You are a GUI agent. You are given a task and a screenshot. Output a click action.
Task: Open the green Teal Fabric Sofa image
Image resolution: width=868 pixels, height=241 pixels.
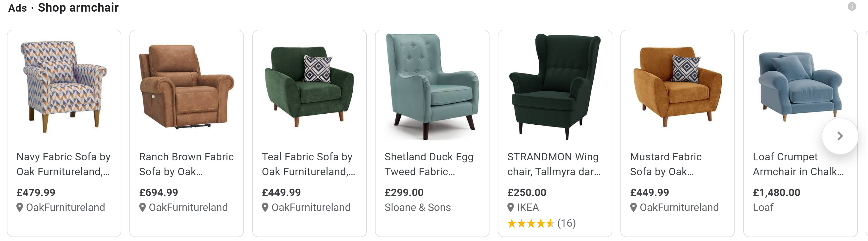click(x=309, y=87)
